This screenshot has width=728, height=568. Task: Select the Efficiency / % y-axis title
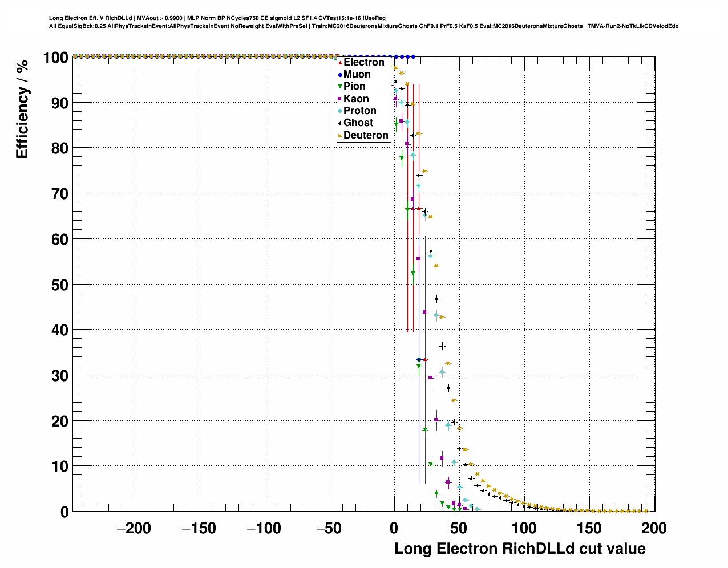point(22,108)
